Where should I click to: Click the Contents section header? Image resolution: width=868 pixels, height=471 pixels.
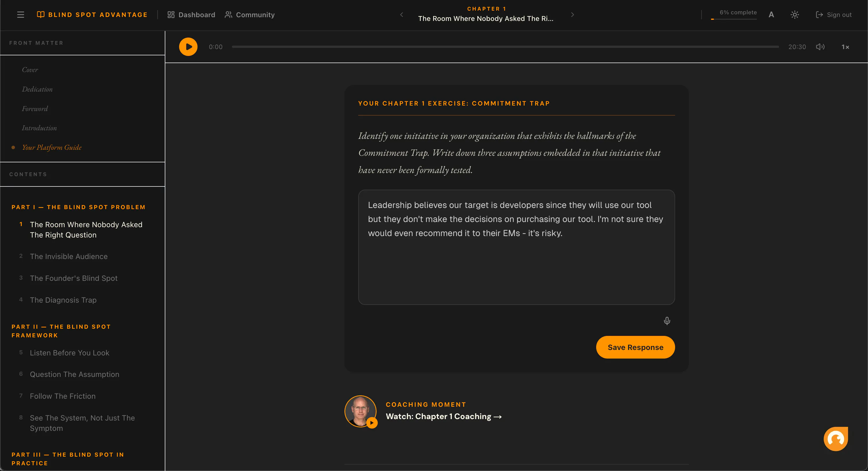pos(28,174)
